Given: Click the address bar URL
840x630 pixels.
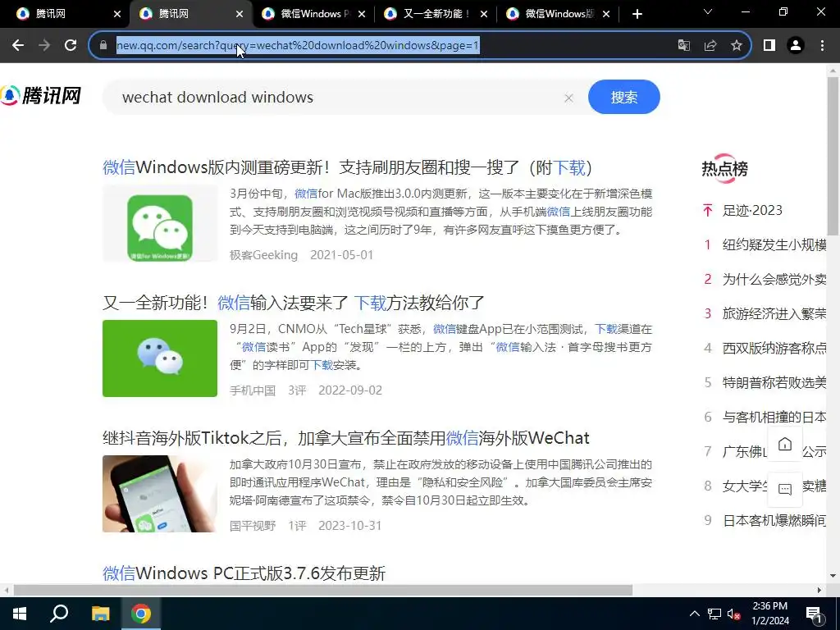Looking at the screenshot, I should click(297, 46).
